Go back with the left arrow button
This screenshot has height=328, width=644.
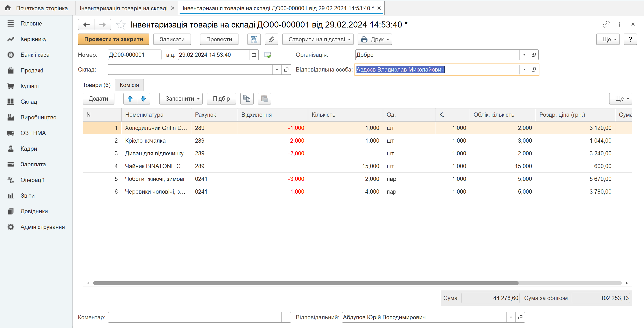click(86, 24)
